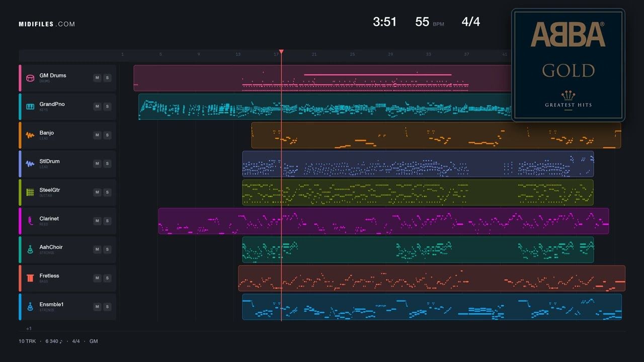644x362 pixels.
Task: Mute the GrandPno track
Action: [97, 107]
